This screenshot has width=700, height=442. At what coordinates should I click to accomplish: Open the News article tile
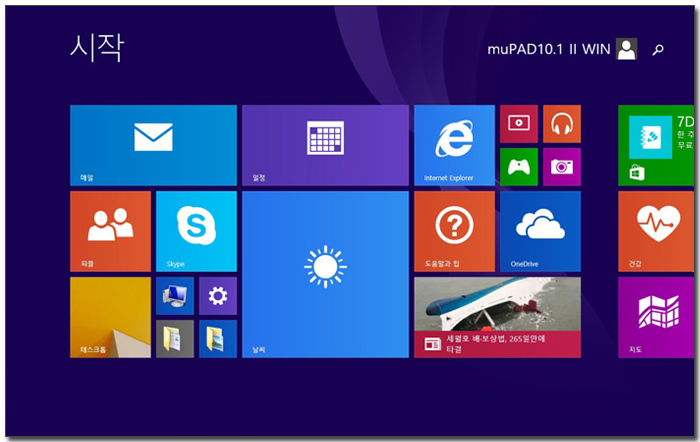click(497, 317)
